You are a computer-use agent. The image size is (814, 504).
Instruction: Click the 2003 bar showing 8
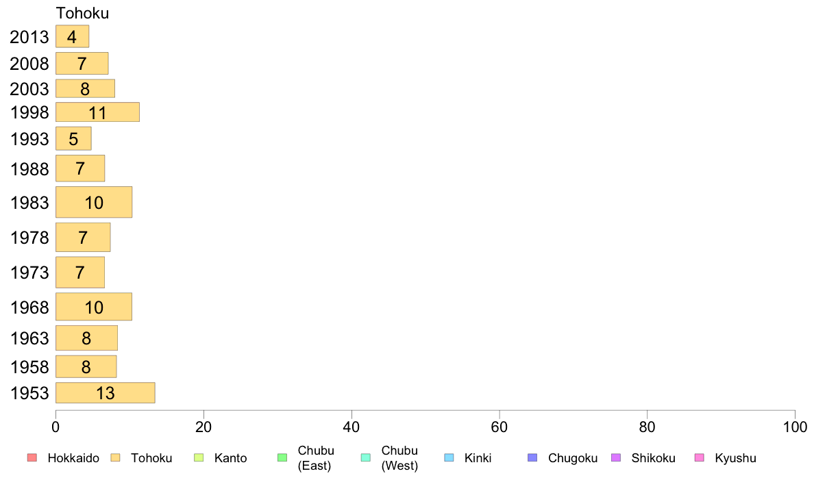(85, 88)
